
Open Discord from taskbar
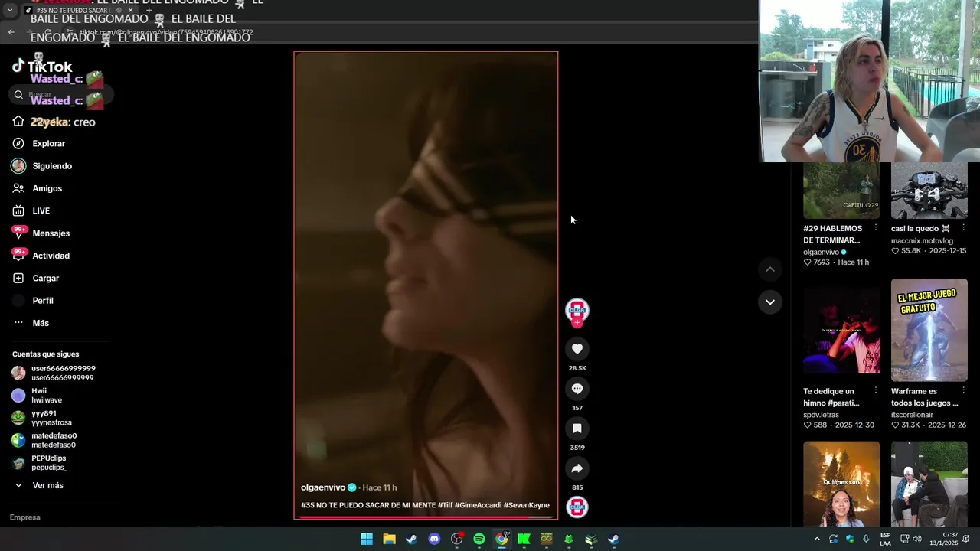click(434, 539)
